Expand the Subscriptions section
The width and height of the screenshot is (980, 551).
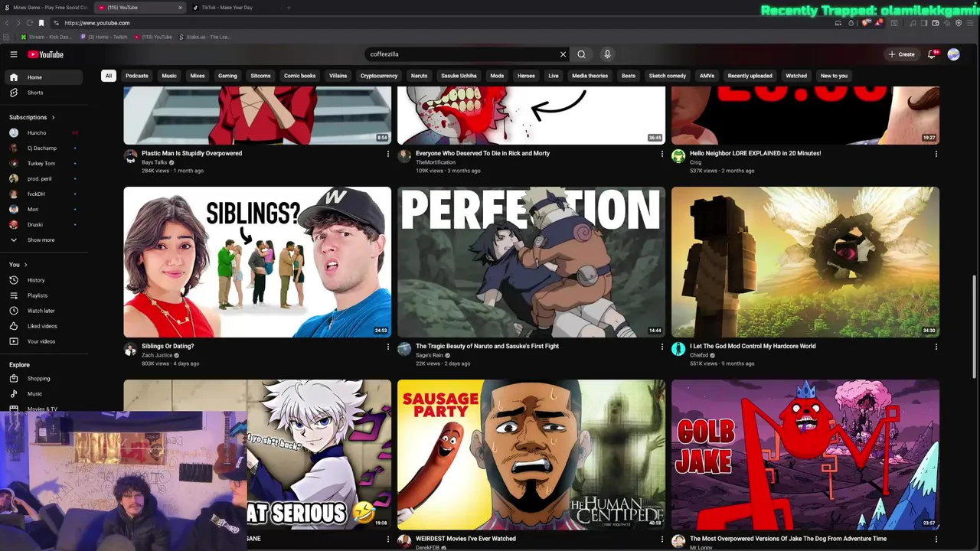32,117
